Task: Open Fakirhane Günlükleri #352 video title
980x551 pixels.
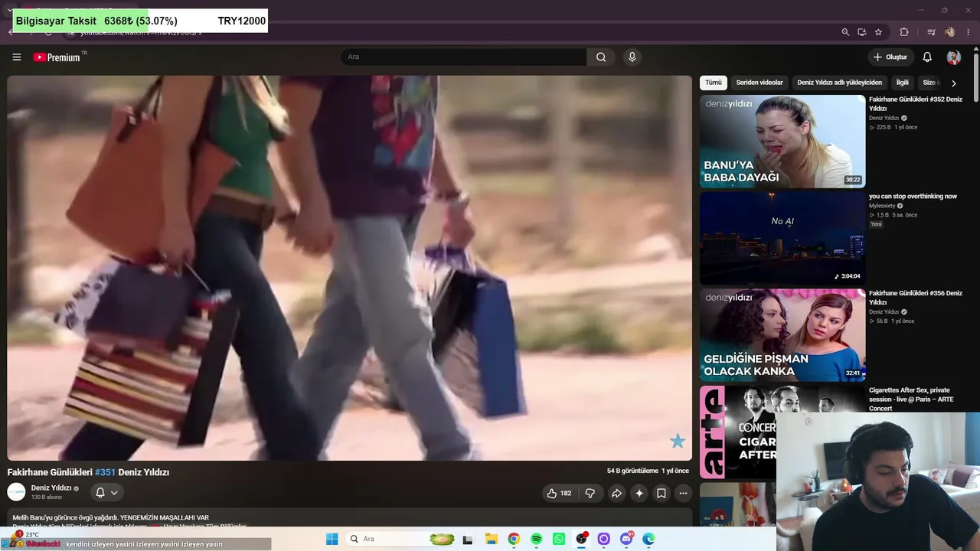Action: coord(916,104)
